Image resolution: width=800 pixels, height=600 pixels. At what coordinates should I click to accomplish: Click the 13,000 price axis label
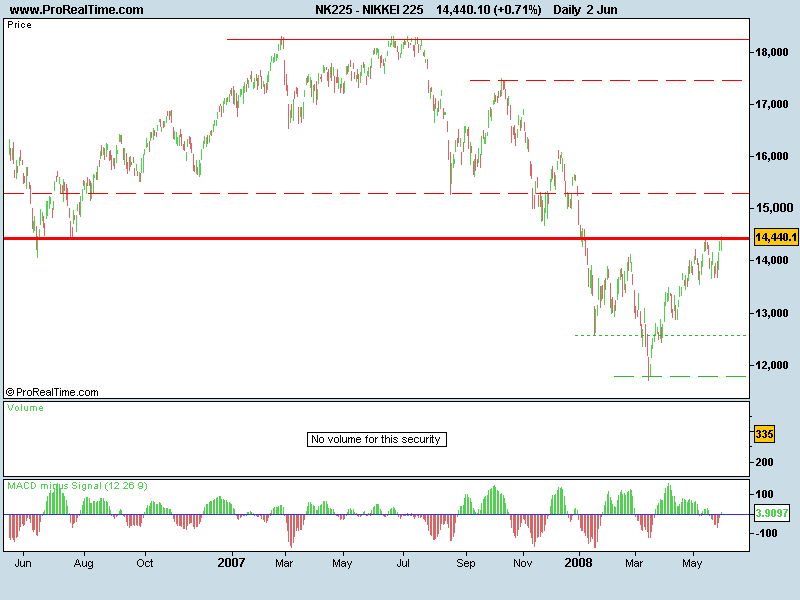[771, 313]
